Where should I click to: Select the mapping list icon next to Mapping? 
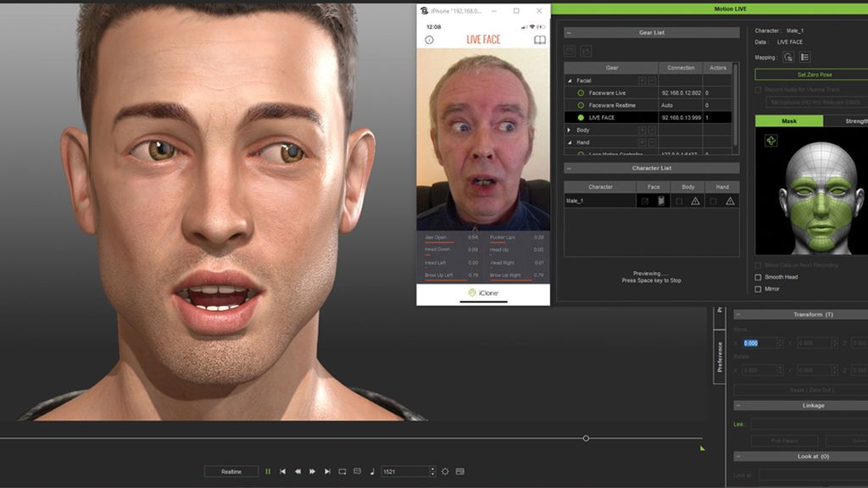coord(805,58)
